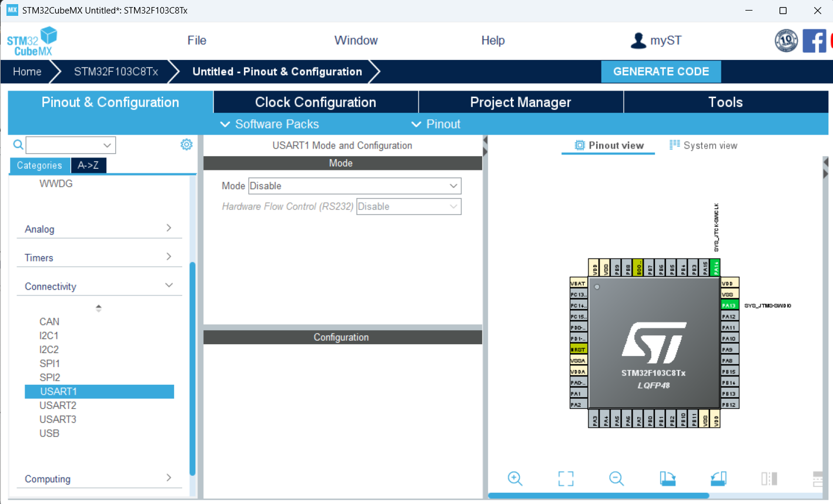The image size is (833, 504).
Task: Expand the Software Packs menu
Action: [x=269, y=124]
